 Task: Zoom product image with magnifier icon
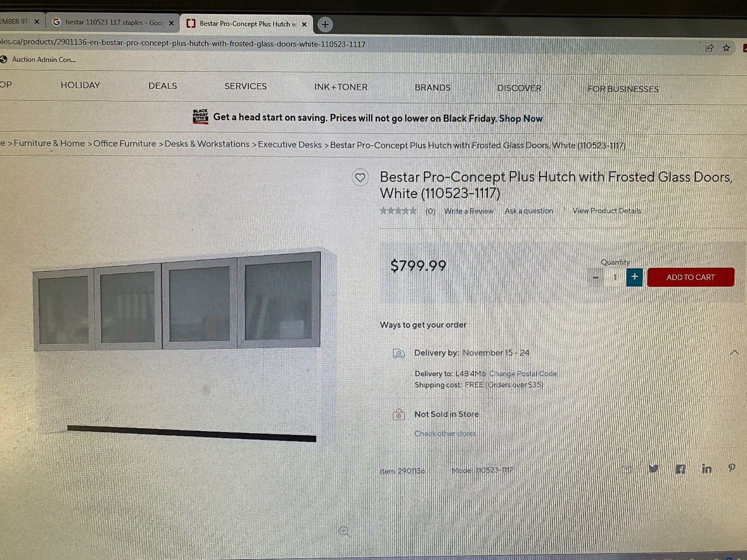point(344,531)
